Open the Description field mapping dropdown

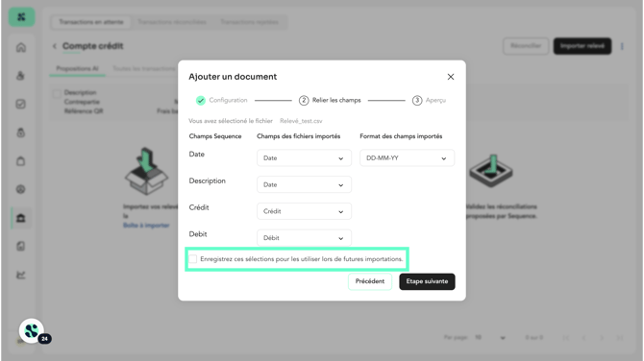tap(304, 184)
